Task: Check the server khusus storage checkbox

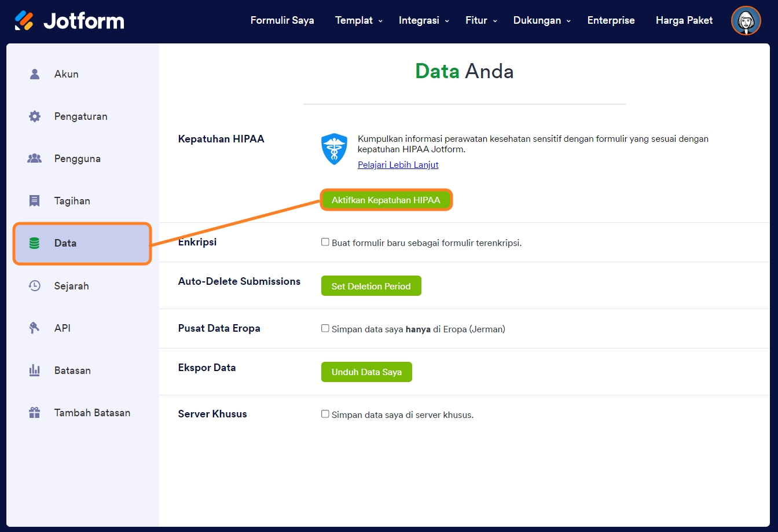Action: (325, 414)
